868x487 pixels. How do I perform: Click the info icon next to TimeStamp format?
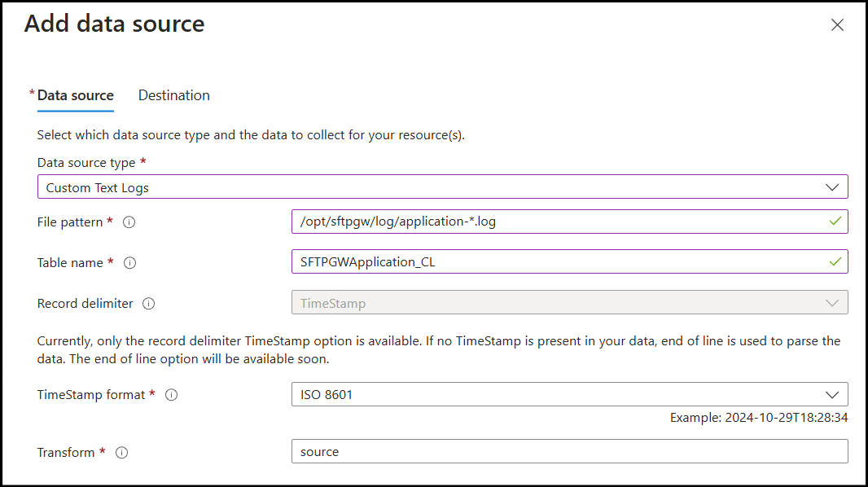[x=172, y=395]
